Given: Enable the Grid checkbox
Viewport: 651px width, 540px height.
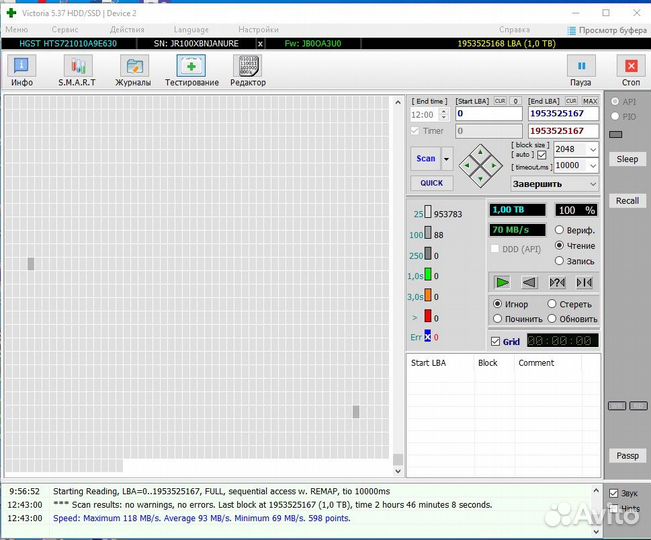Looking at the screenshot, I should point(496,342).
